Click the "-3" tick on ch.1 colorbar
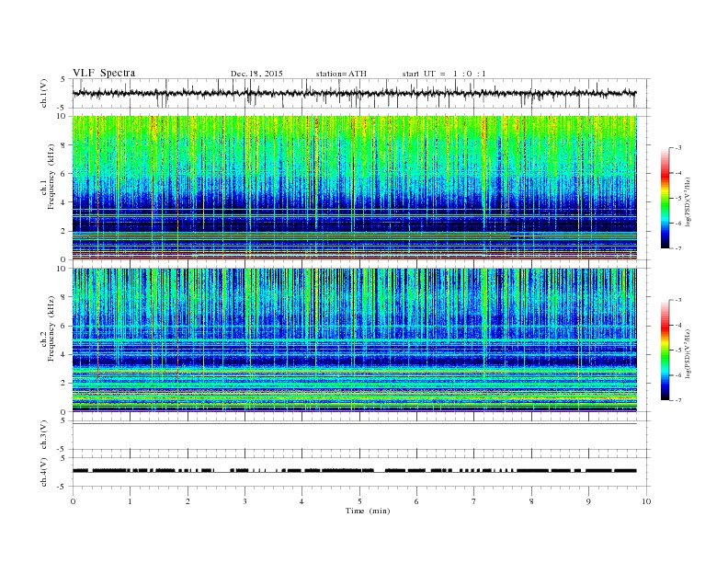The image size is (728, 563). [677, 148]
